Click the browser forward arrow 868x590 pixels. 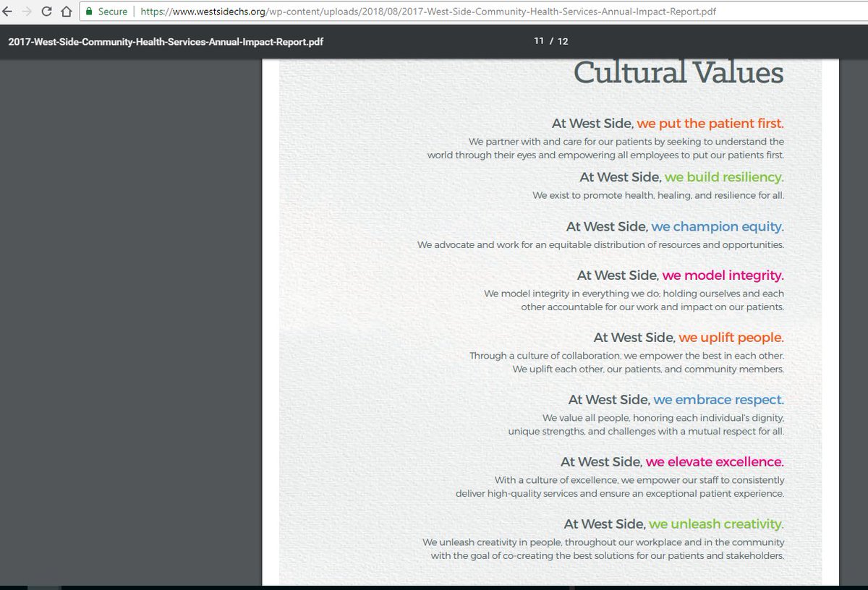click(27, 12)
